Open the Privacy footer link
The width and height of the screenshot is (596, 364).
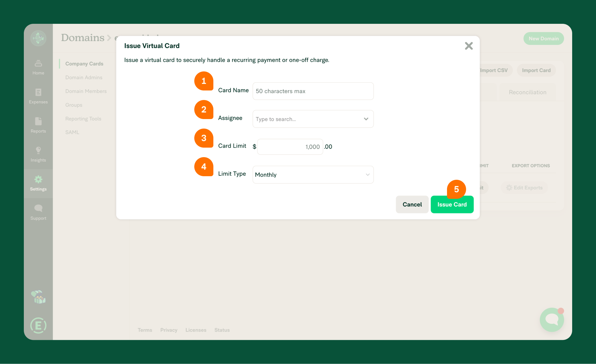(x=169, y=330)
